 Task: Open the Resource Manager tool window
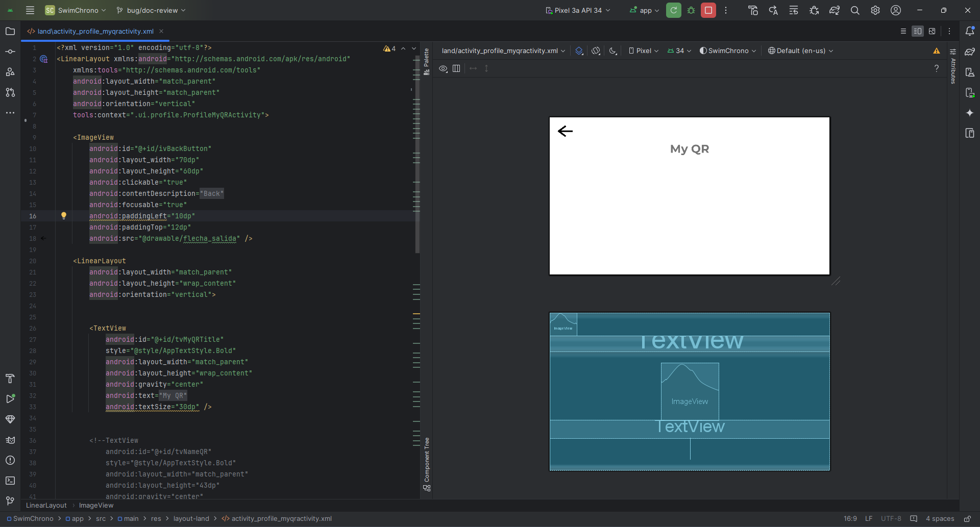(10, 72)
